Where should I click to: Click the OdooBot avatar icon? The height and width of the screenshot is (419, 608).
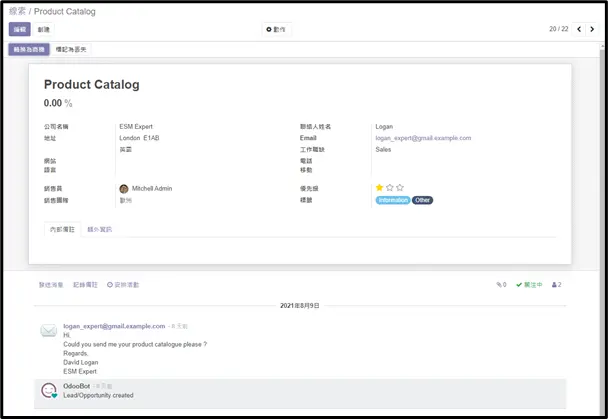(49, 390)
